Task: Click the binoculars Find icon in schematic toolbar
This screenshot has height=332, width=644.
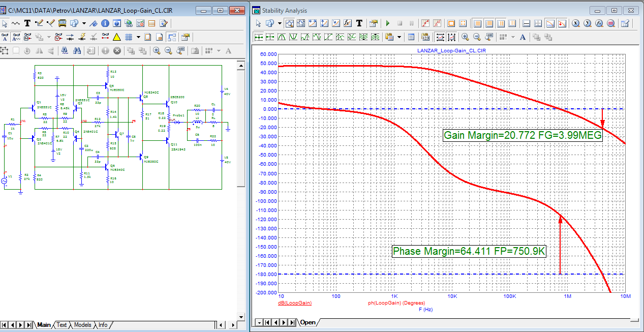Action: pyautogui.click(x=77, y=51)
